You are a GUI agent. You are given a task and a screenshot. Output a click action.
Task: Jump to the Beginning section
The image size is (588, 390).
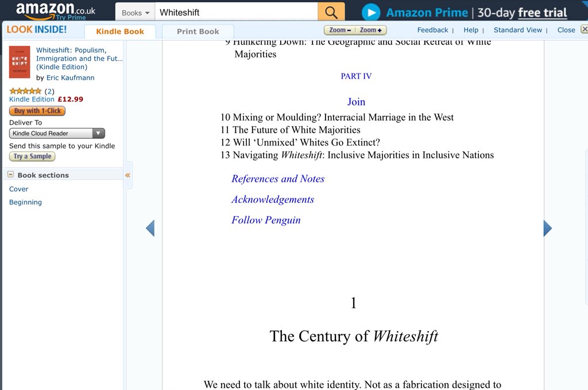(x=25, y=202)
